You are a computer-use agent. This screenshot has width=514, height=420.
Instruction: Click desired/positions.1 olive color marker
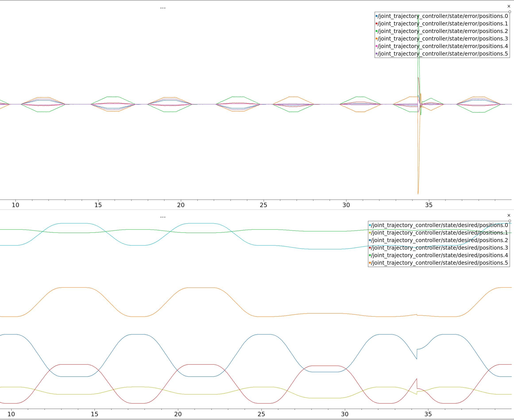click(370, 233)
